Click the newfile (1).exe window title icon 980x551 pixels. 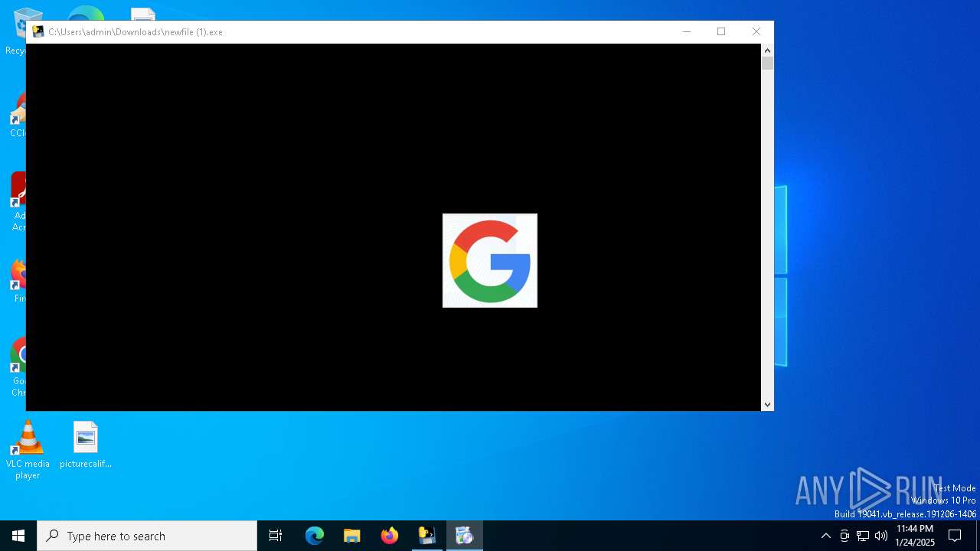[x=38, y=31]
